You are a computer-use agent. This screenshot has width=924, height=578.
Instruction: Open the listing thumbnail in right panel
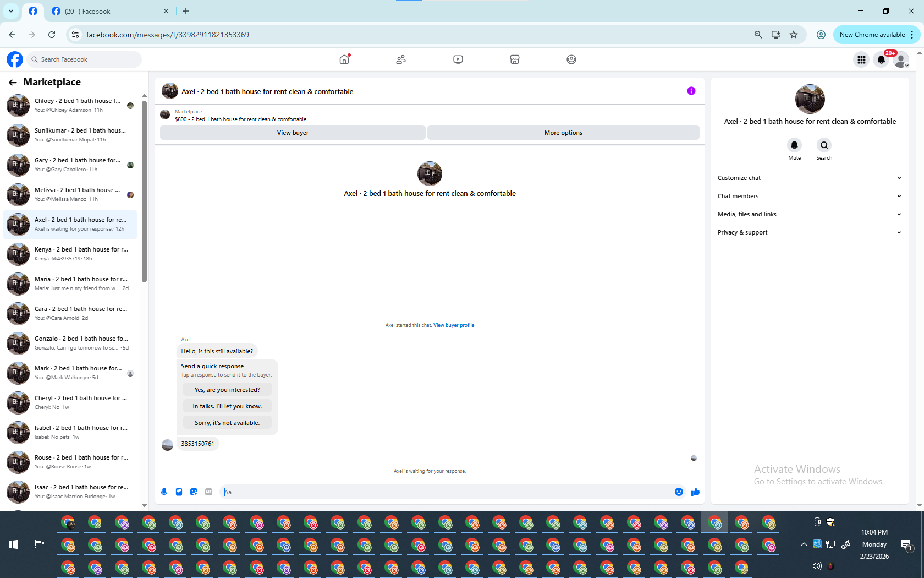(810, 99)
